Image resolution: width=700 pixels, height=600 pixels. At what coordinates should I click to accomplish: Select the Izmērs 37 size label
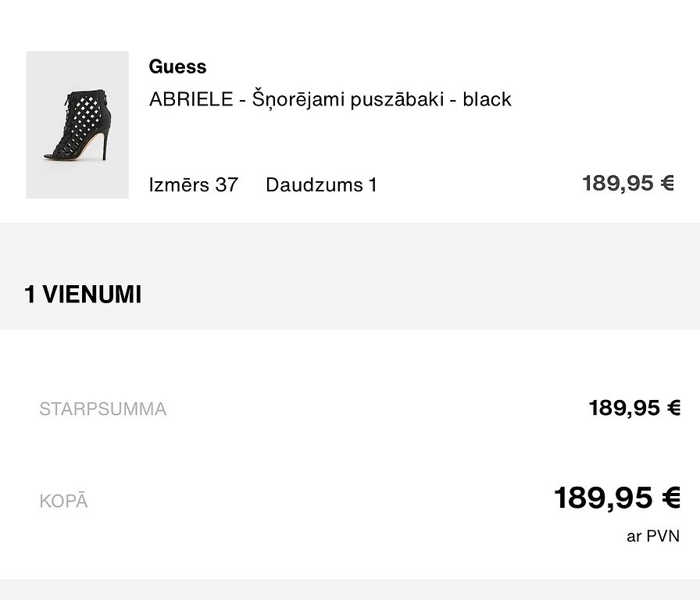tap(193, 185)
